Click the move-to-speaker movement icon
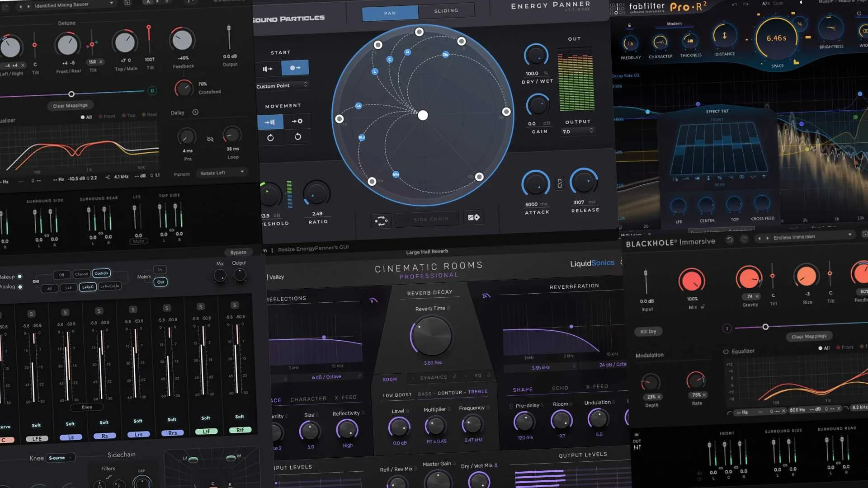The image size is (868, 488). click(270, 122)
